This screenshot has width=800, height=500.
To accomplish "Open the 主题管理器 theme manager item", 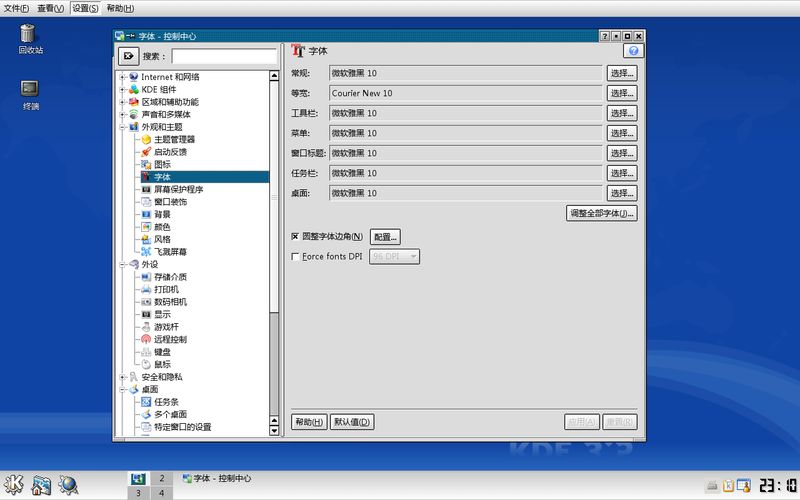I will pos(174,139).
